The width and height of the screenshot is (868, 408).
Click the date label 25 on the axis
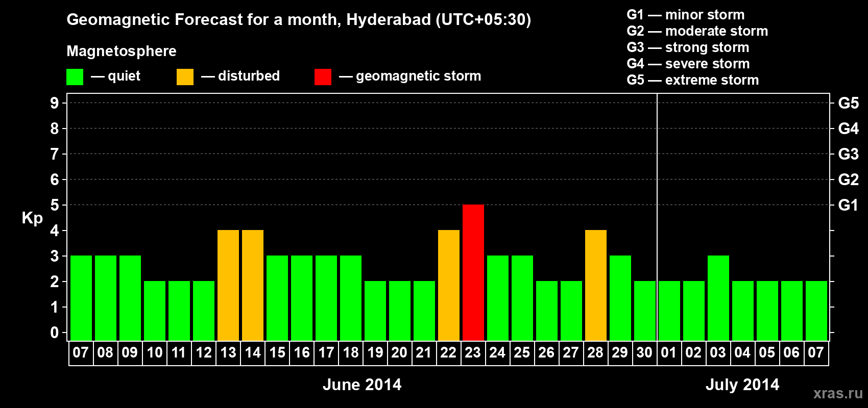click(x=522, y=353)
